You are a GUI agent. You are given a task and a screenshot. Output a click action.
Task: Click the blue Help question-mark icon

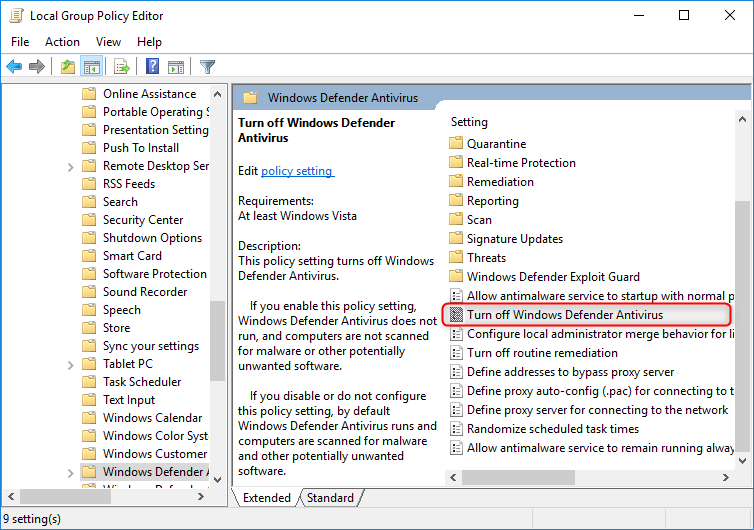(153, 67)
